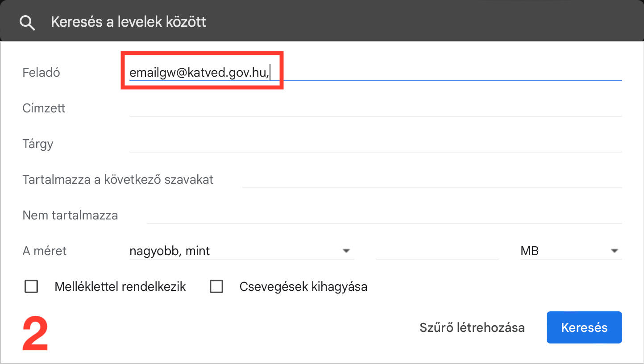The height and width of the screenshot is (364, 644).
Task: Focus the 'Nem tartalmazza' input field
Action: click(x=384, y=215)
